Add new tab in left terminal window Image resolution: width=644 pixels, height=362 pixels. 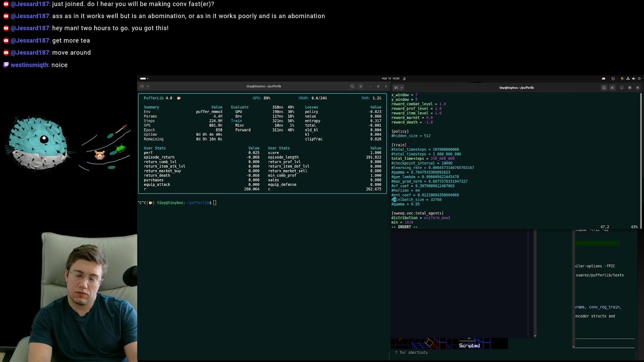pyautogui.click(x=142, y=86)
